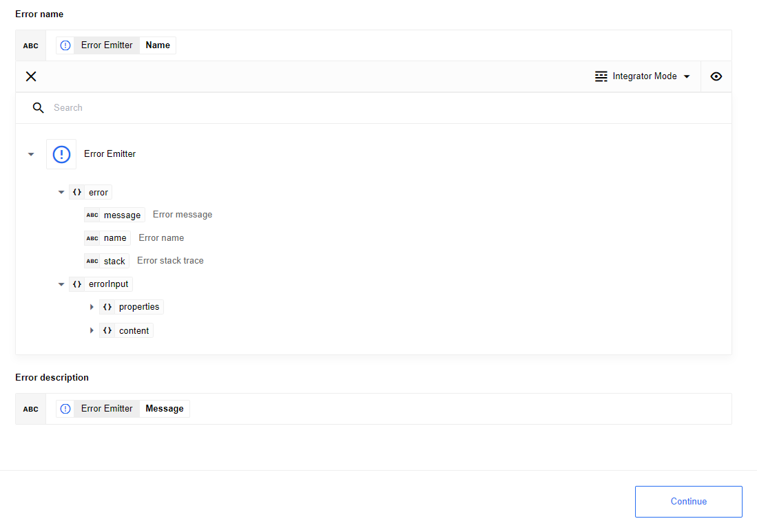757x532 pixels.
Task: Click the Error Emitter step icon in tree
Action: click(x=61, y=154)
